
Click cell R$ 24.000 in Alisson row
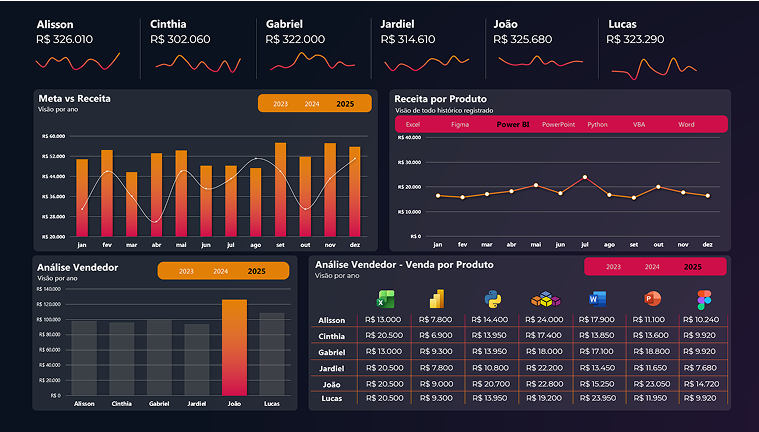(x=544, y=320)
